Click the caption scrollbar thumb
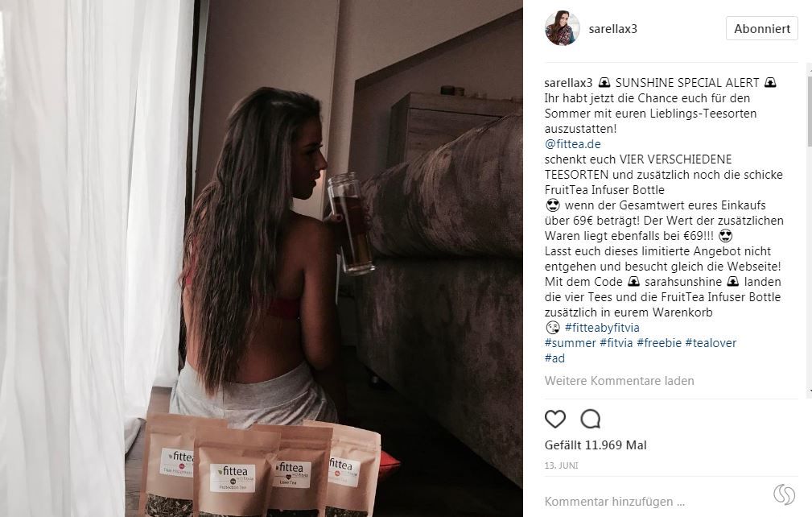Viewport: 812px width, 517px height. (810, 111)
